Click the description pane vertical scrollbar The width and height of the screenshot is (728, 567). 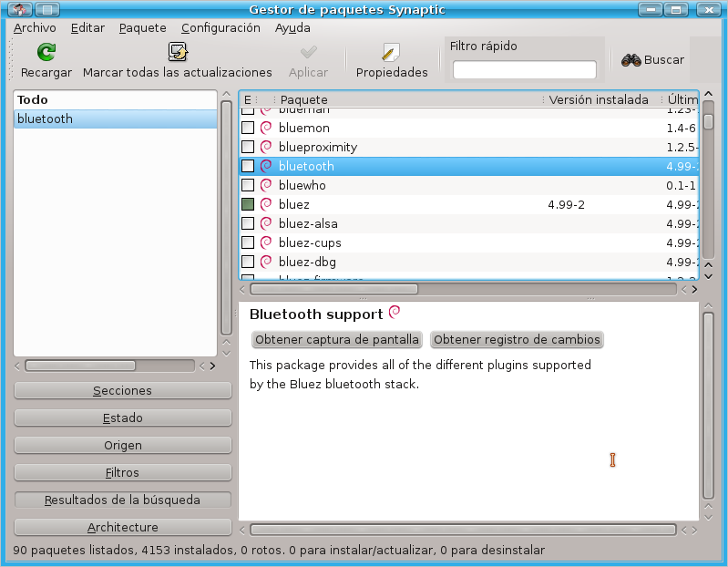(x=708, y=406)
